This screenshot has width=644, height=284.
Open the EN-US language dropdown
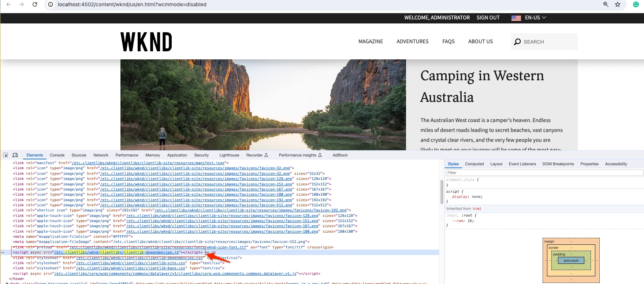[x=536, y=18]
